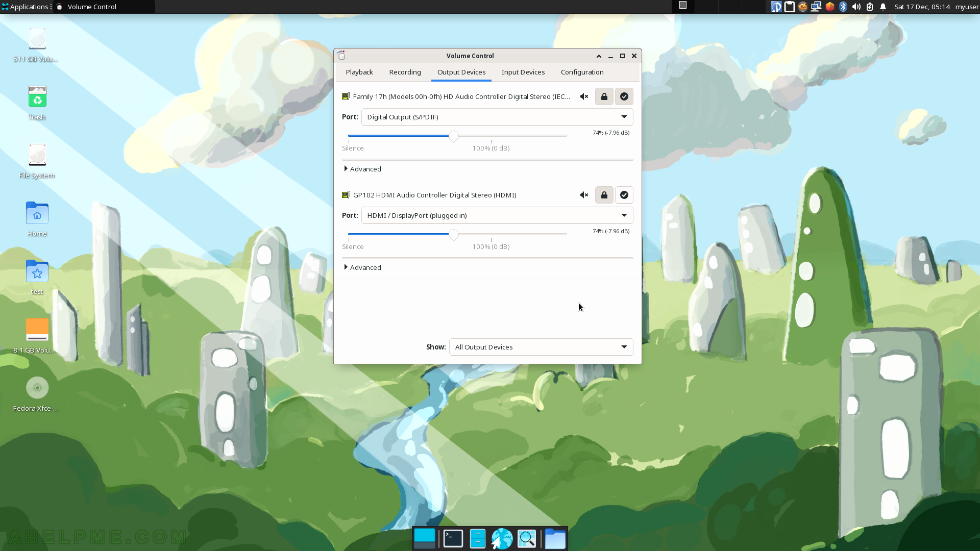Open the 8.1 GB Volume desktop icon
Image resolution: width=980 pixels, height=551 pixels.
click(x=37, y=336)
